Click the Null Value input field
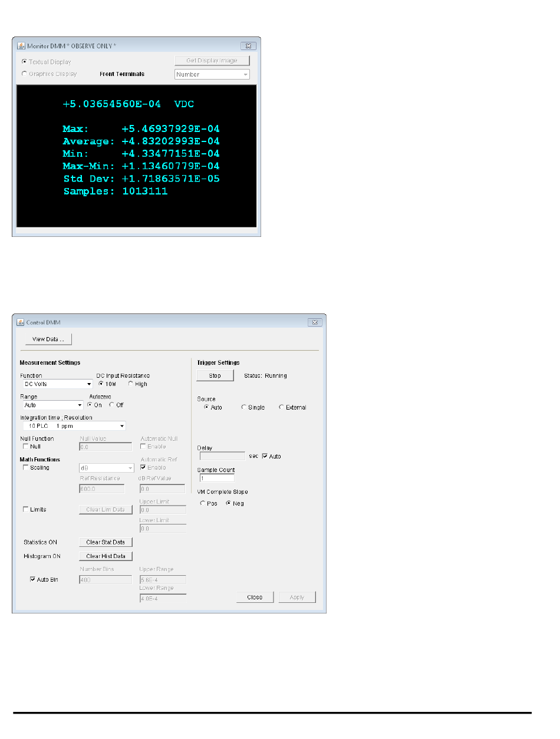This screenshot has height=739, width=560. pos(105,447)
